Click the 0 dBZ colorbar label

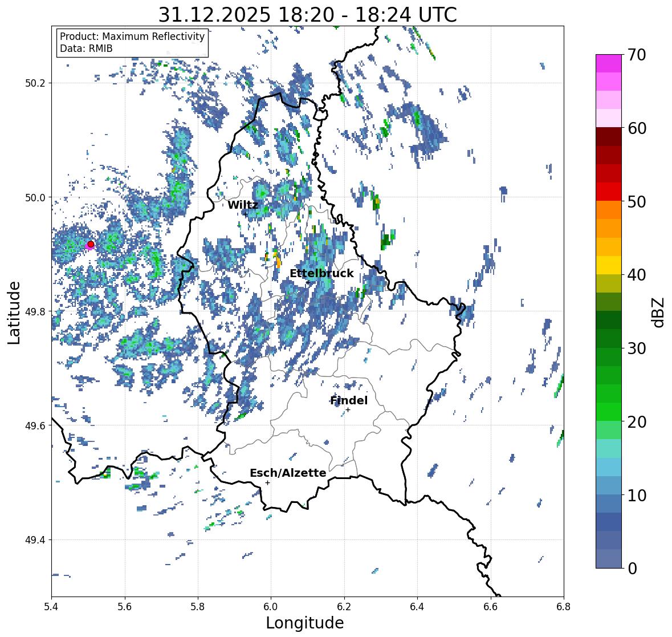(632, 569)
